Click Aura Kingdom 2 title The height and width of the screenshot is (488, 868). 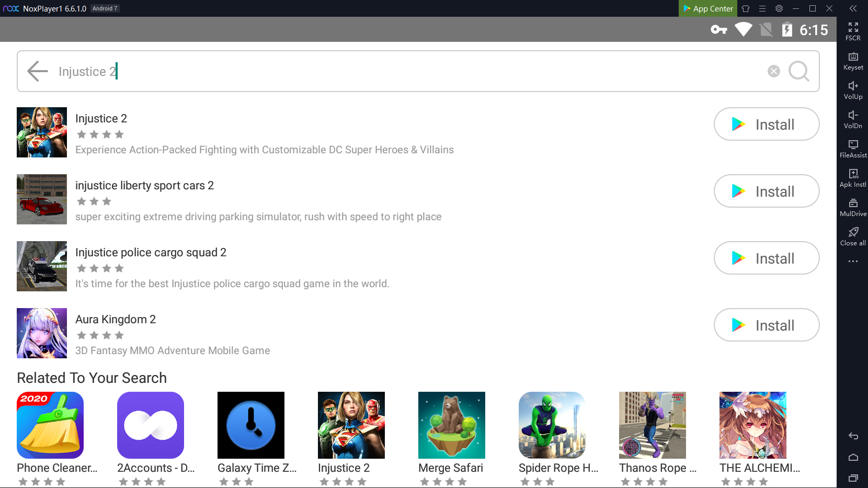coord(116,320)
